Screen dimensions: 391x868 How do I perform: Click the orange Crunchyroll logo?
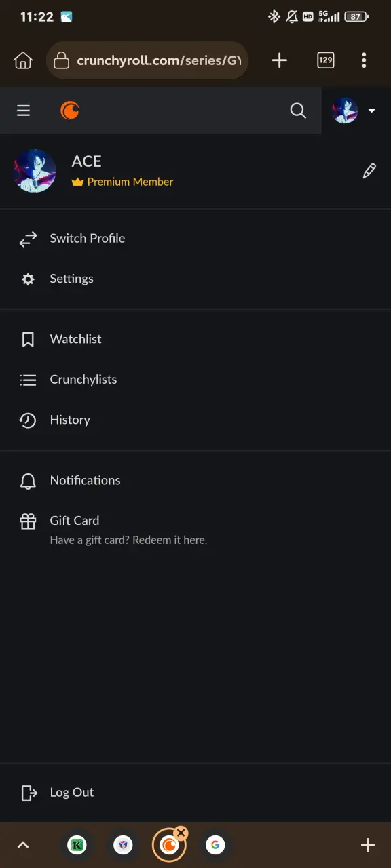click(70, 110)
